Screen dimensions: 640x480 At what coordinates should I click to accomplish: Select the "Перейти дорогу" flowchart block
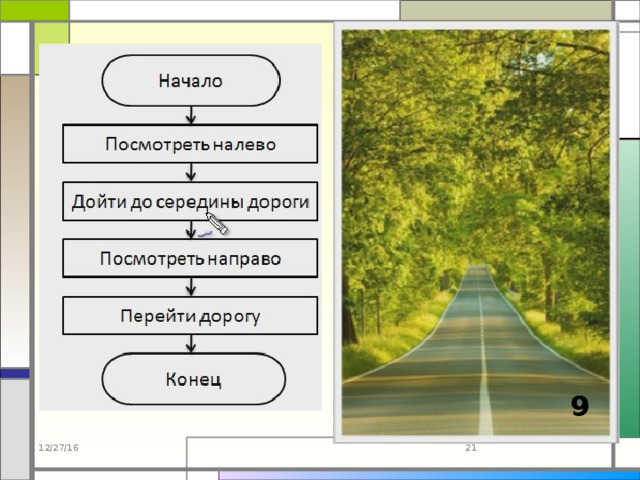tap(190, 316)
